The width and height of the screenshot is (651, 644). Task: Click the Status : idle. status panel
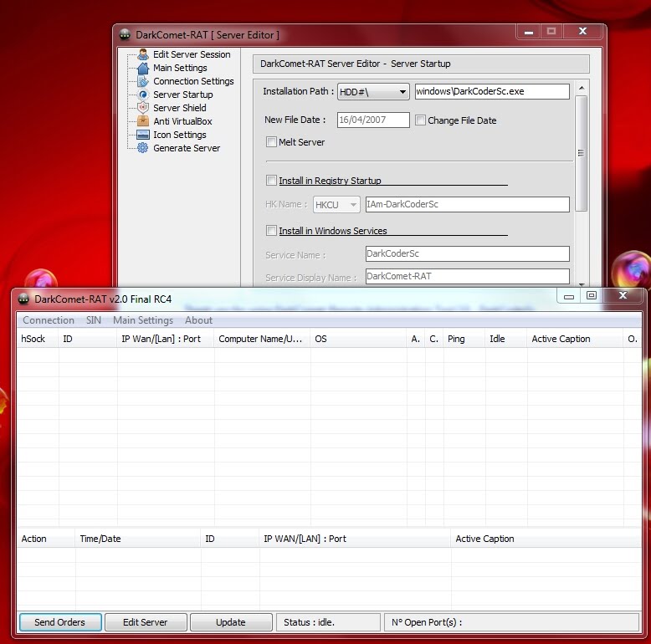(x=328, y=622)
